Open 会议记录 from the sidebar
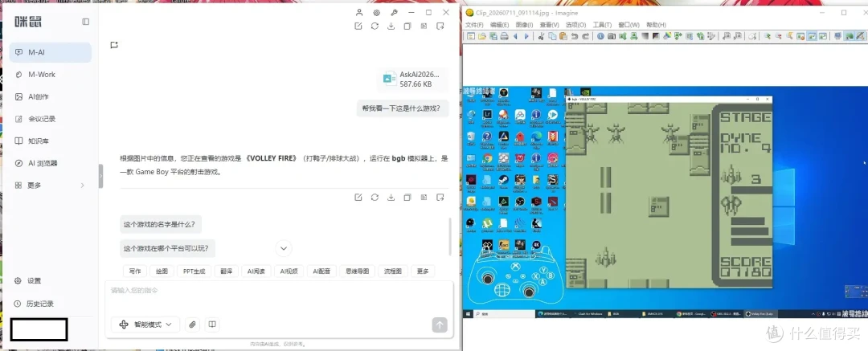Image resolution: width=868 pixels, height=351 pixels. (x=51, y=119)
